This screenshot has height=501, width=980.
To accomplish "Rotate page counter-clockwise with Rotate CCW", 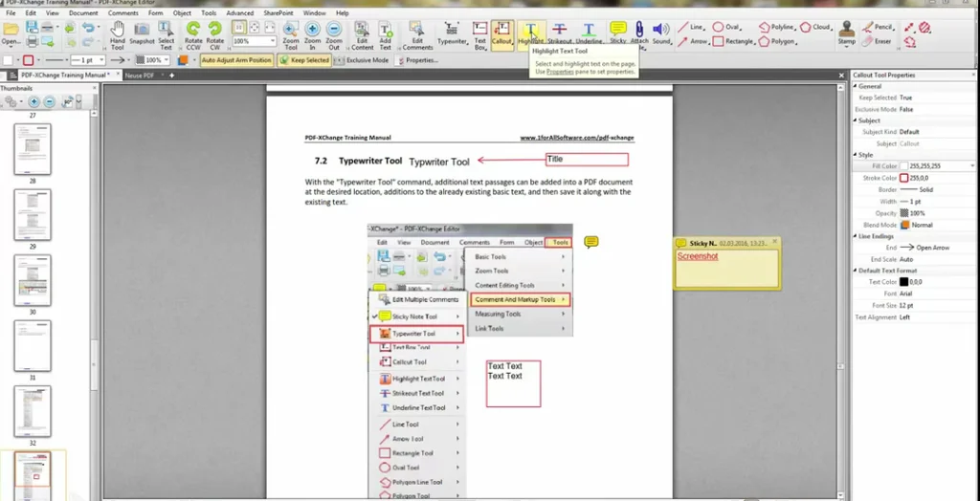I will point(193,35).
